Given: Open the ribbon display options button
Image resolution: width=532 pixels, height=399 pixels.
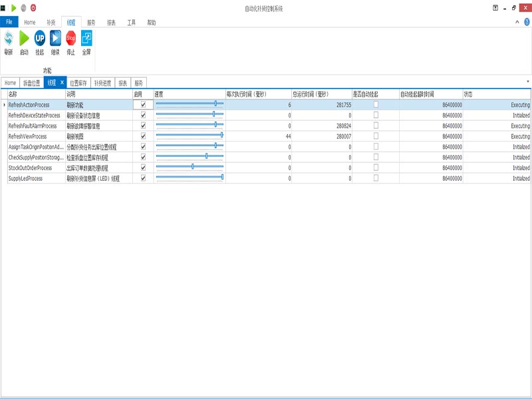Looking at the screenshot, I should pyautogui.click(x=495, y=8).
